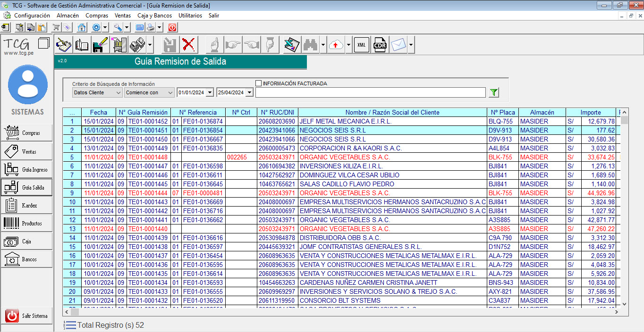Click the Salir Sistema button
This screenshot has height=332, width=644.
point(26,316)
